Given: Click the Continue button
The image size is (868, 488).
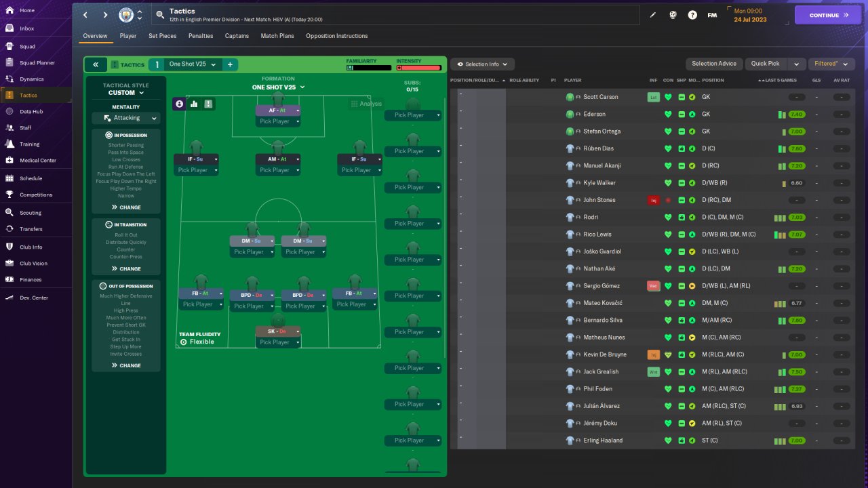Looking at the screenshot, I should pos(828,15).
